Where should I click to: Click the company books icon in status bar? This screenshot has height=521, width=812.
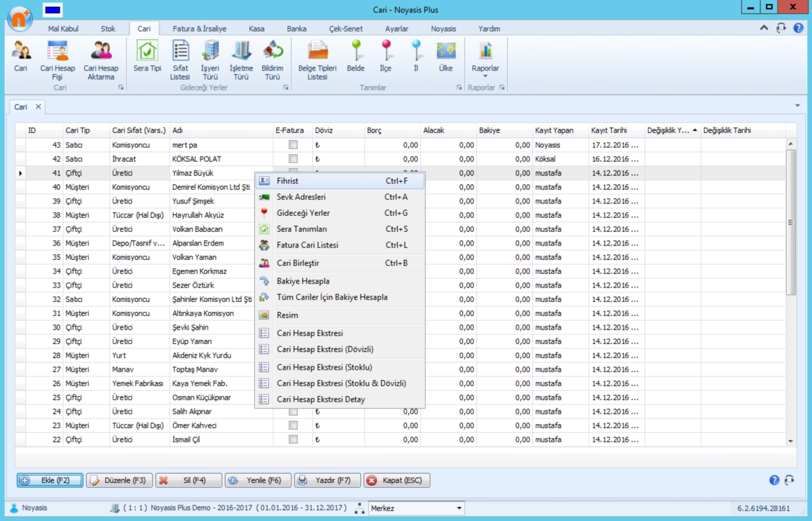coord(115,508)
